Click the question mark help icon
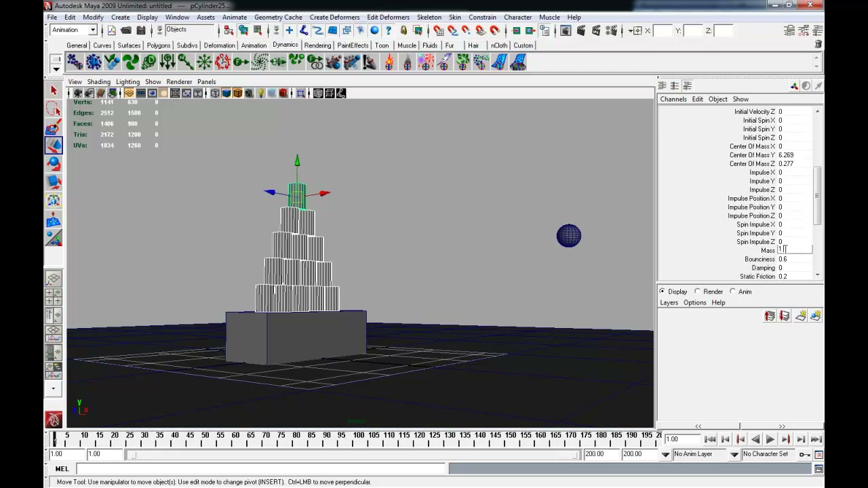This screenshot has width=868, height=488. pos(389,30)
